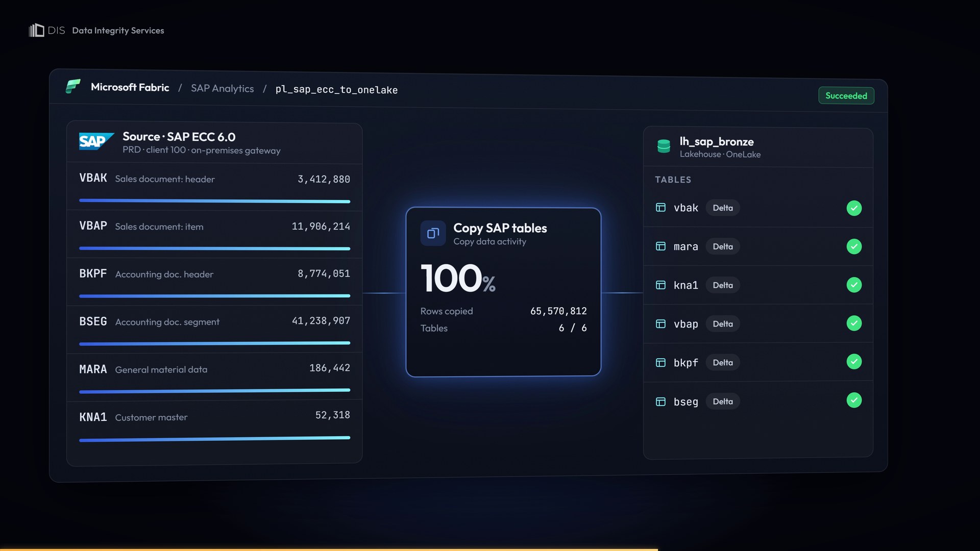The height and width of the screenshot is (551, 980).
Task: Click the green lakehouse database icon
Action: (664, 146)
